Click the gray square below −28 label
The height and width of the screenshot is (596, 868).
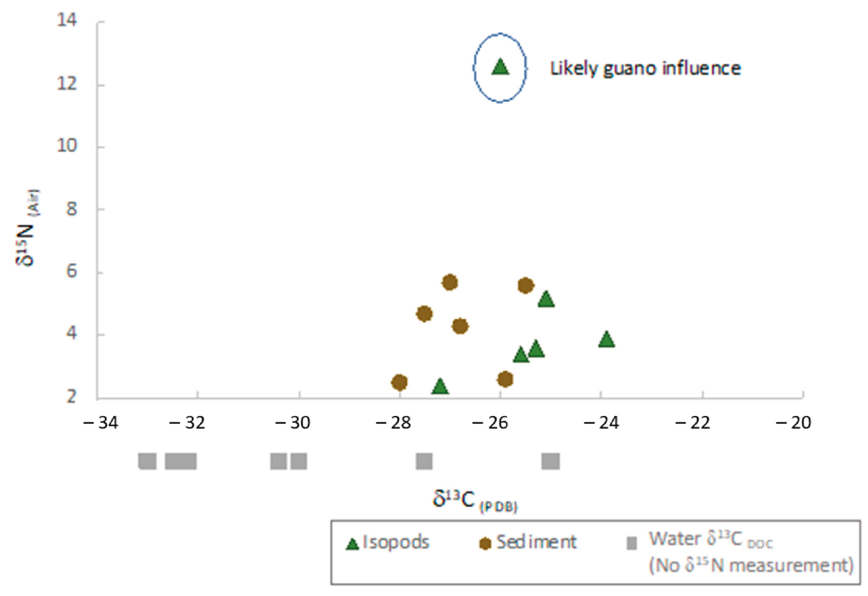[x=424, y=461]
